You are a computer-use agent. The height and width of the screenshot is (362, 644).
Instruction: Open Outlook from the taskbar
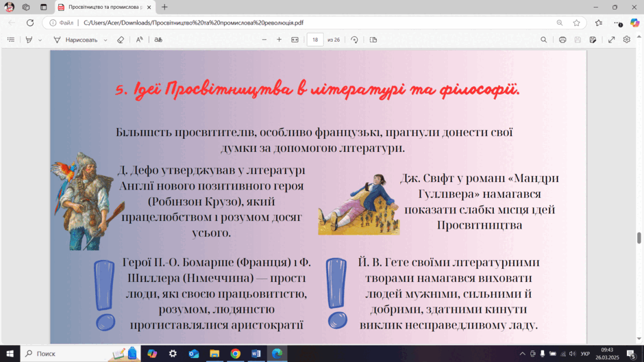tap(194, 353)
